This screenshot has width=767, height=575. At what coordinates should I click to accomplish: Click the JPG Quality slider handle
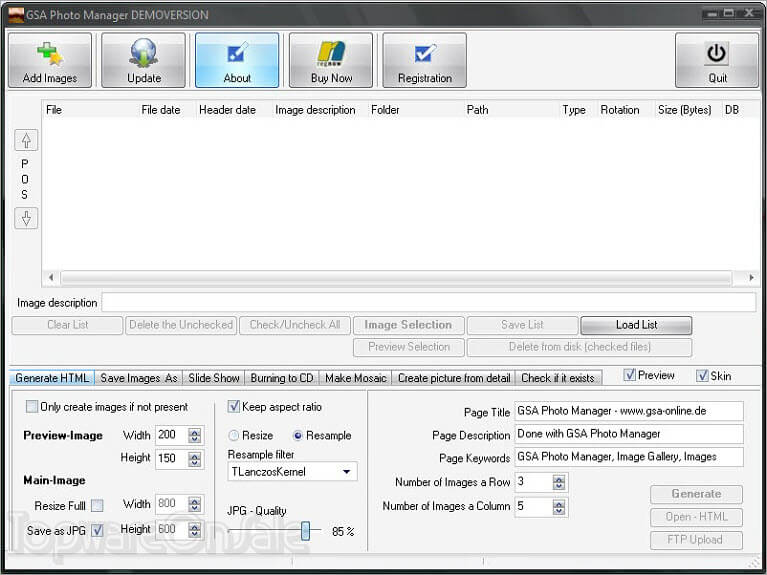pyautogui.click(x=305, y=530)
